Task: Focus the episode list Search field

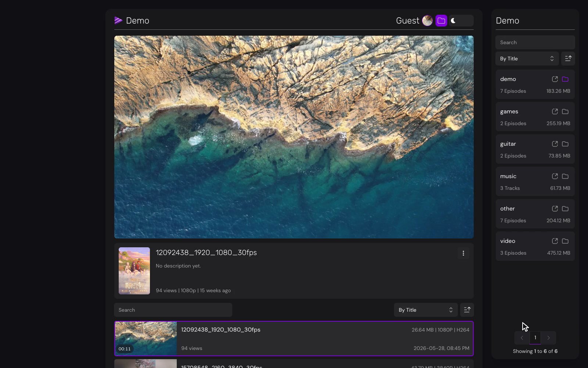Action: [173, 310]
